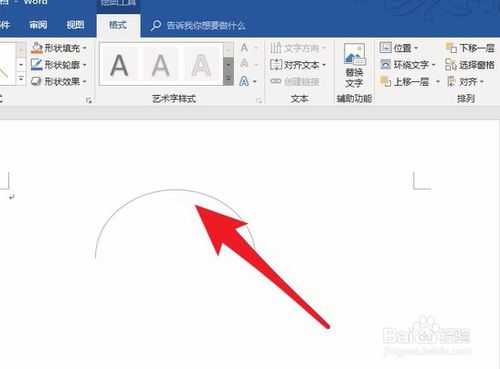Click WordArt gallery down scroll arrow
500x369 pixels.
228,64
